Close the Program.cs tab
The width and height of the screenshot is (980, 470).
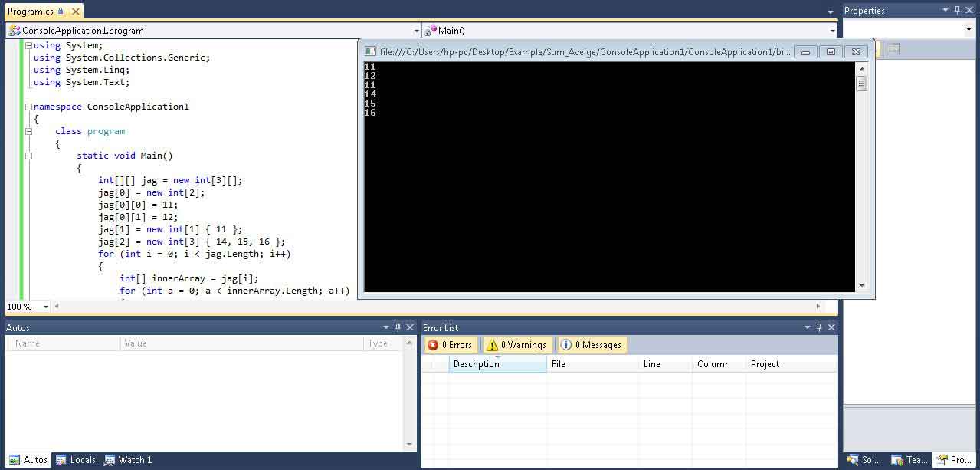coord(74,12)
